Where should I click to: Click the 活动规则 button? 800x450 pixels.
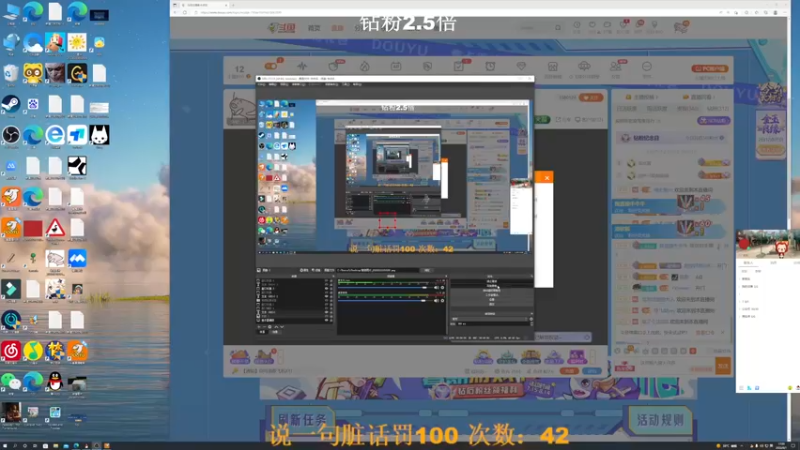[x=660, y=419]
